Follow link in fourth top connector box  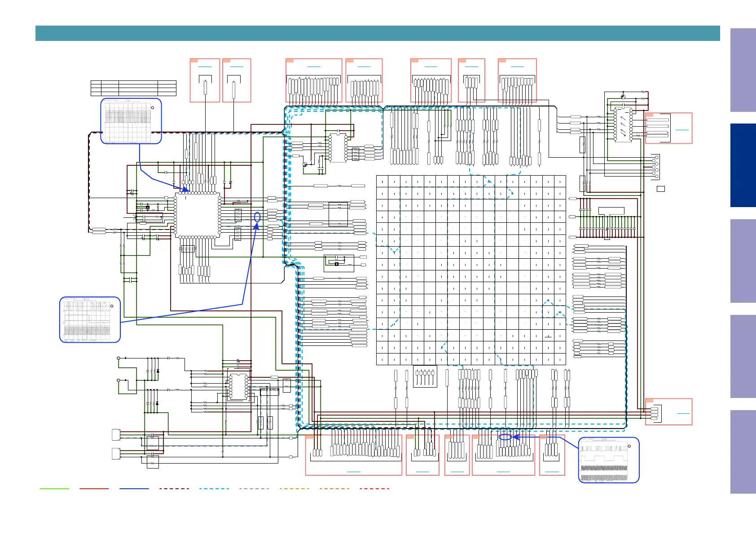pos(364,66)
